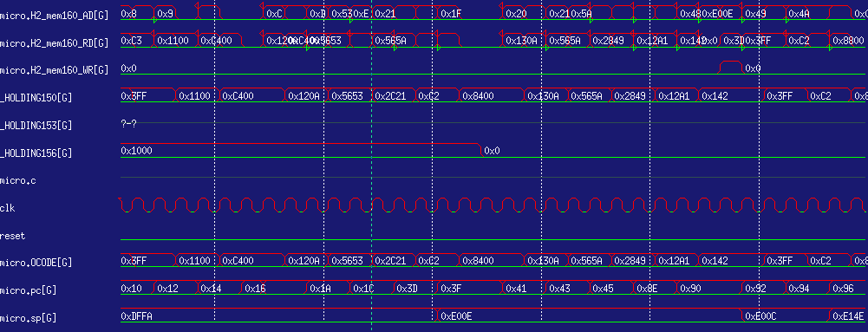The width and height of the screenshot is (868, 332).
Task: Select the clk signal label
Action: pos(7,209)
